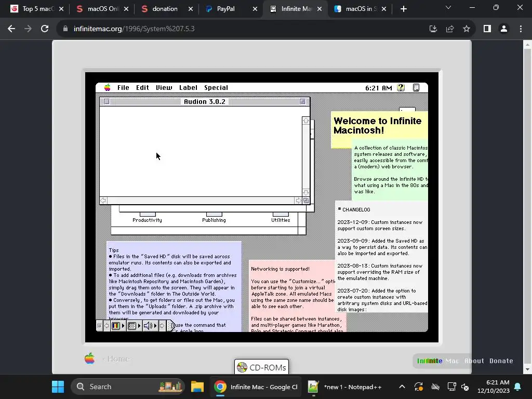Open the Chrome three-dot menu
The height and width of the screenshot is (399, 532).
pyautogui.click(x=521, y=29)
